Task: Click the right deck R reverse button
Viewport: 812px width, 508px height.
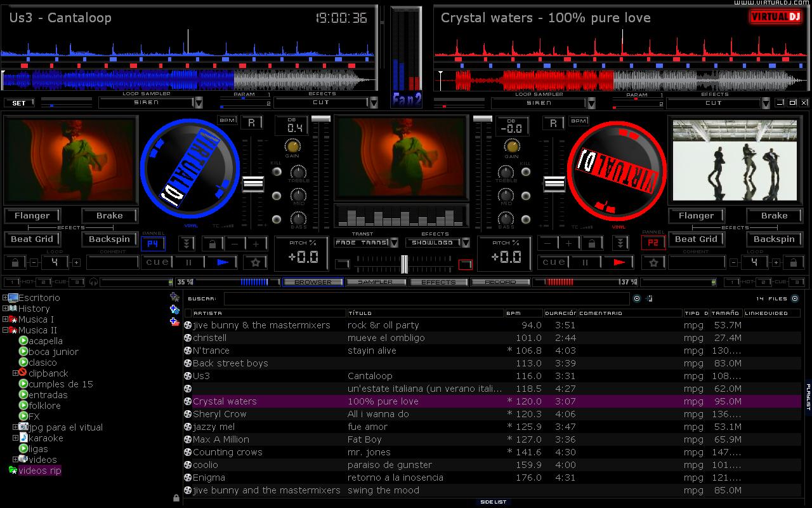Action: [554, 123]
